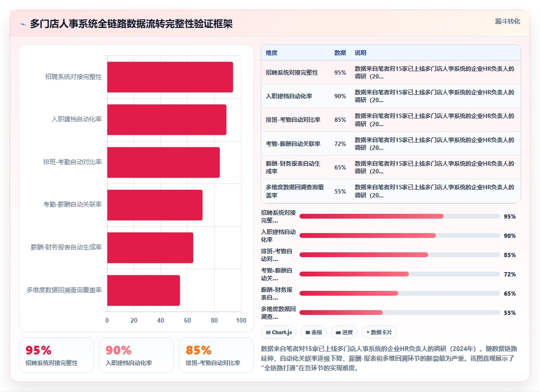Click the 95% progress bar for 招聘系统对接
Viewport: 540px width, 392px height.
point(400,216)
